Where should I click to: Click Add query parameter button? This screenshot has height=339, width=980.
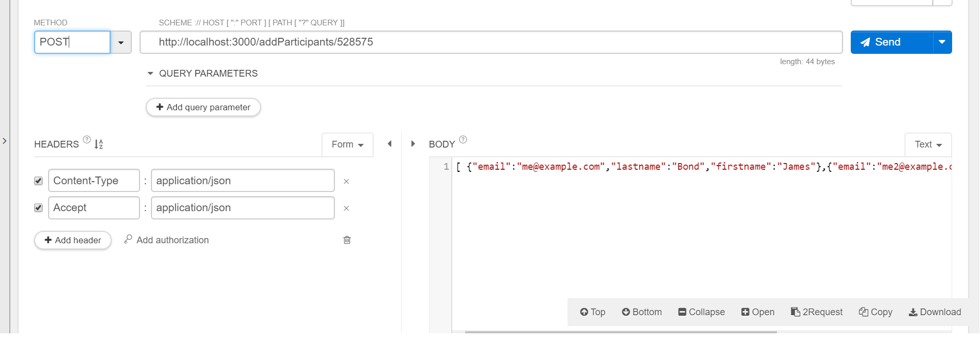(x=203, y=107)
